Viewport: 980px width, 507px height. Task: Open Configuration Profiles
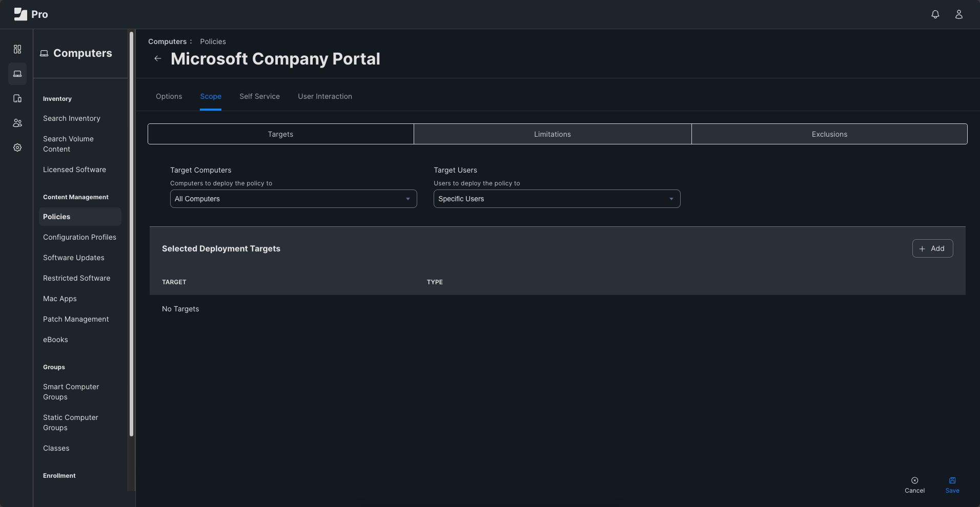pos(79,237)
